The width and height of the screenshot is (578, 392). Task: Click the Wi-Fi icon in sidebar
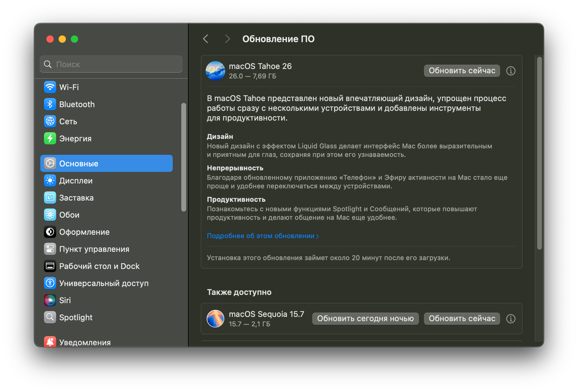tap(50, 87)
